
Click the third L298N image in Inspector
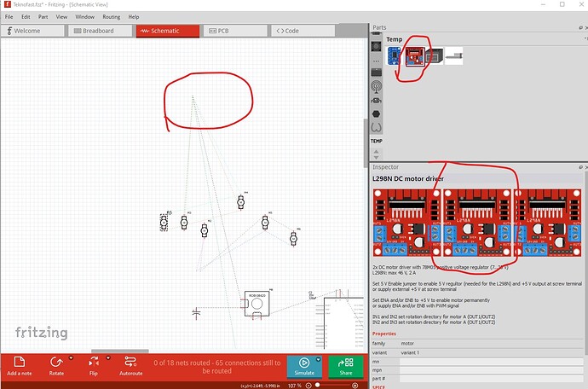(548, 223)
